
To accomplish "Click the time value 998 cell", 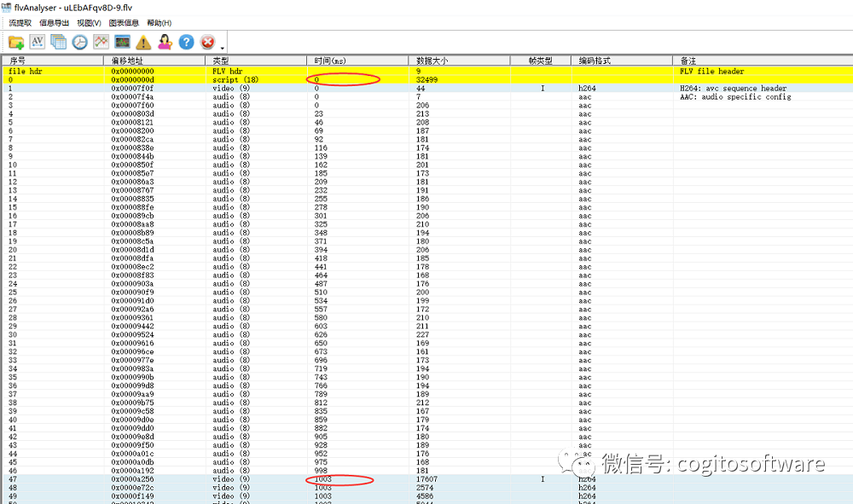I will tap(321, 471).
